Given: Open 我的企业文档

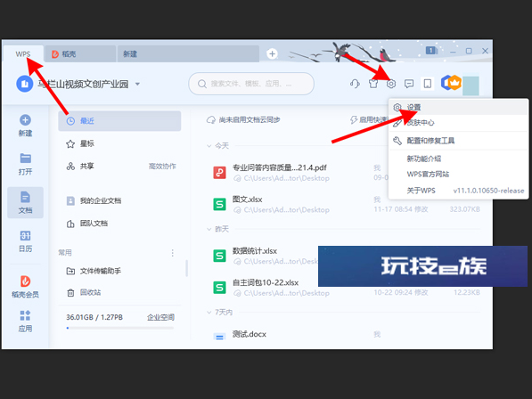Looking at the screenshot, I should [x=119, y=200].
